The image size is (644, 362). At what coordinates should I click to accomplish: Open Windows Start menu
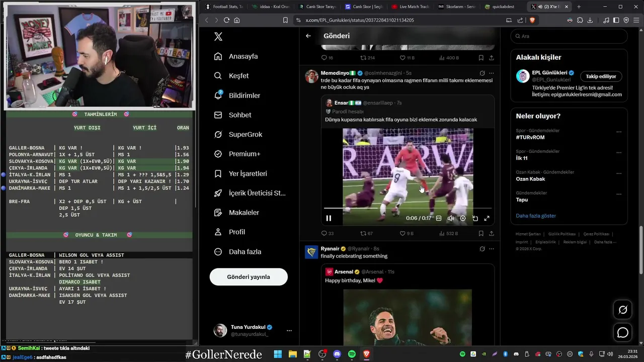tap(278, 354)
